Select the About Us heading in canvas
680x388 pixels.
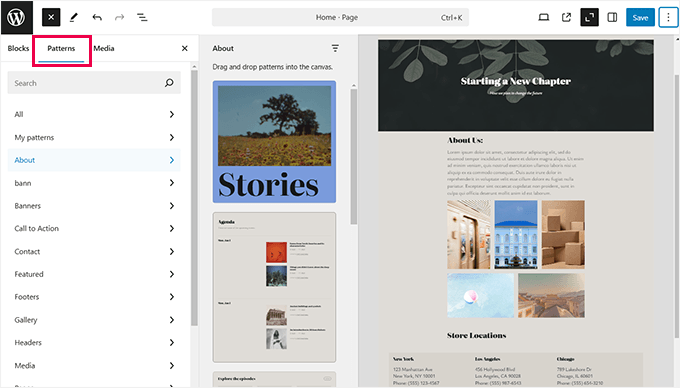point(465,140)
